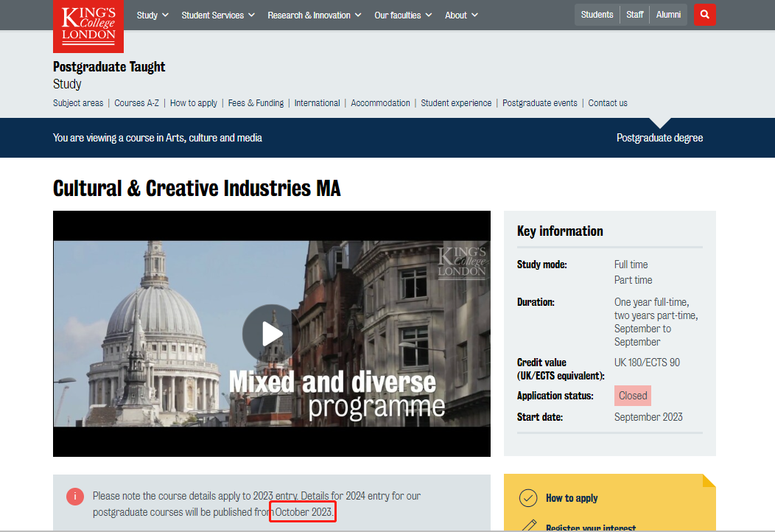Expand the Study dropdown menu
The height and width of the screenshot is (532, 775).
pos(152,15)
